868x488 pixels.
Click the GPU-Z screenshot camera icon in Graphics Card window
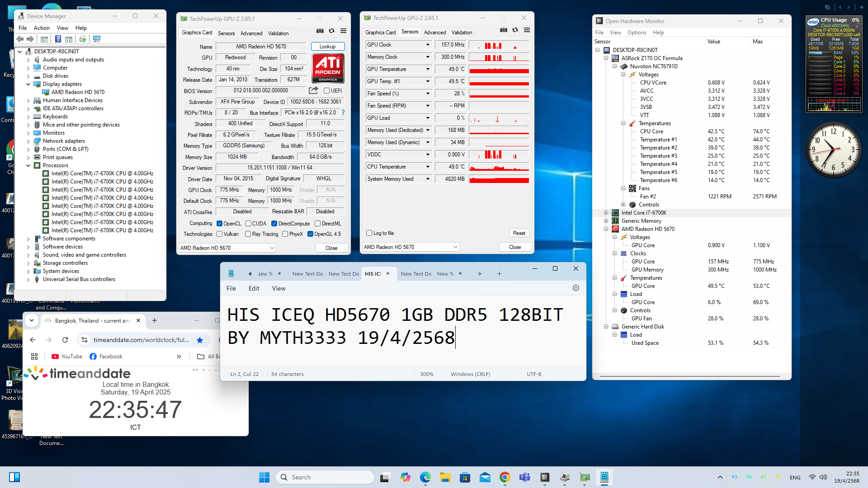320,31
